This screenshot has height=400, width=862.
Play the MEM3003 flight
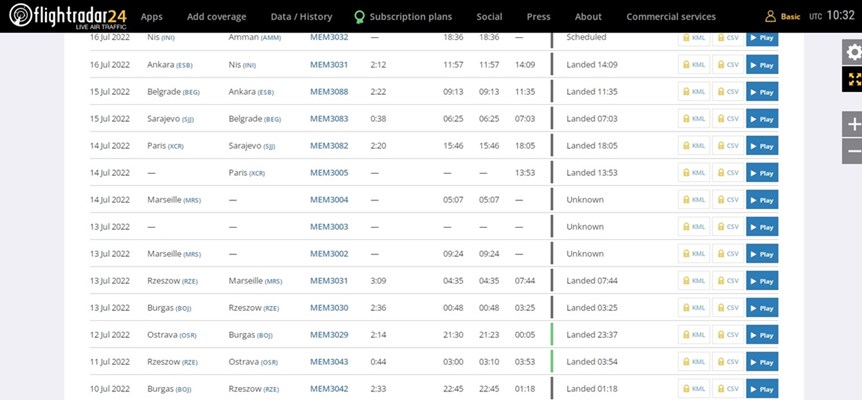pyautogui.click(x=762, y=226)
